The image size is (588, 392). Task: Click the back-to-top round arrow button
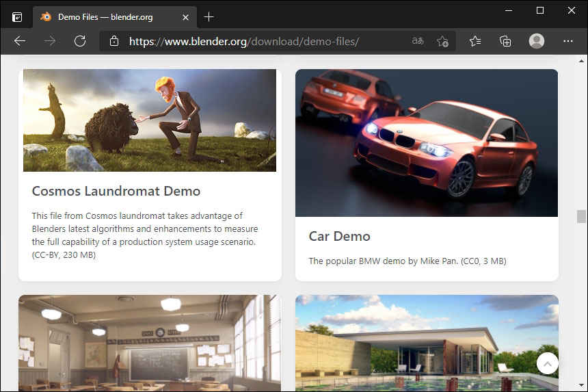(548, 363)
